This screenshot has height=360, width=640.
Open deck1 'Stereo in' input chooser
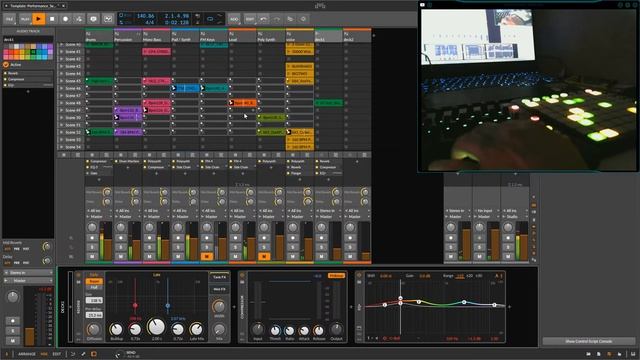pos(328,211)
